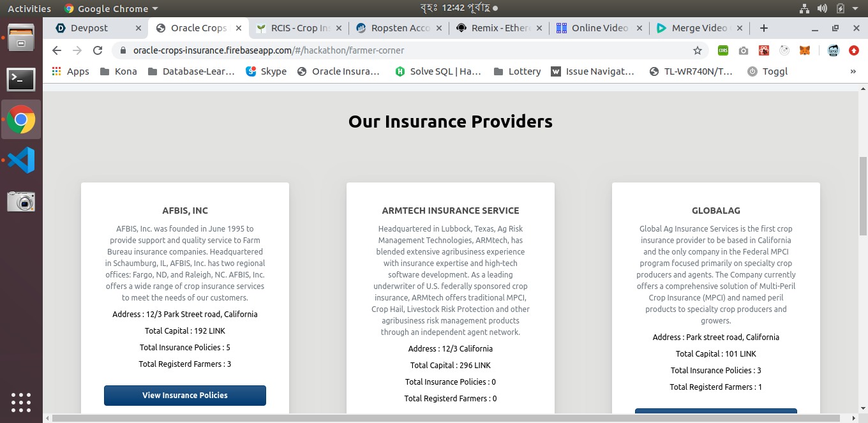This screenshot has width=868, height=423.
Task: Open the Chrome profile avatar
Action: click(x=833, y=50)
